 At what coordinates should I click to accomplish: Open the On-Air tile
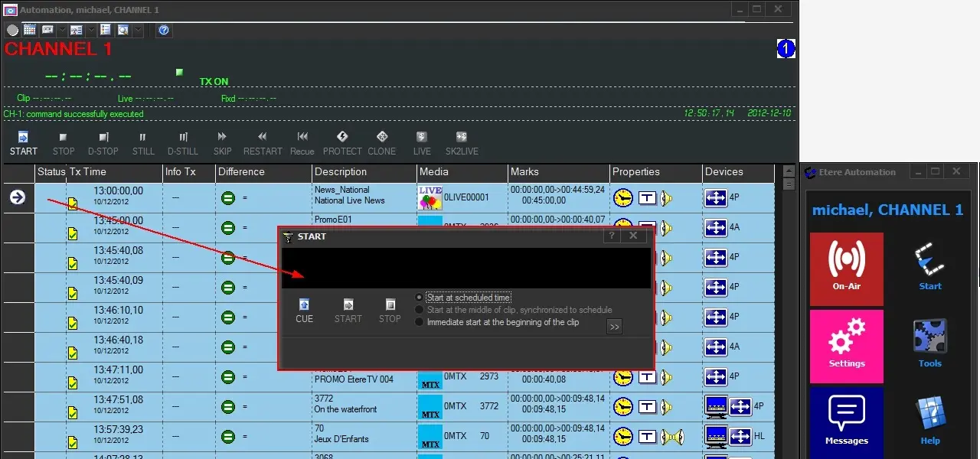pos(846,269)
